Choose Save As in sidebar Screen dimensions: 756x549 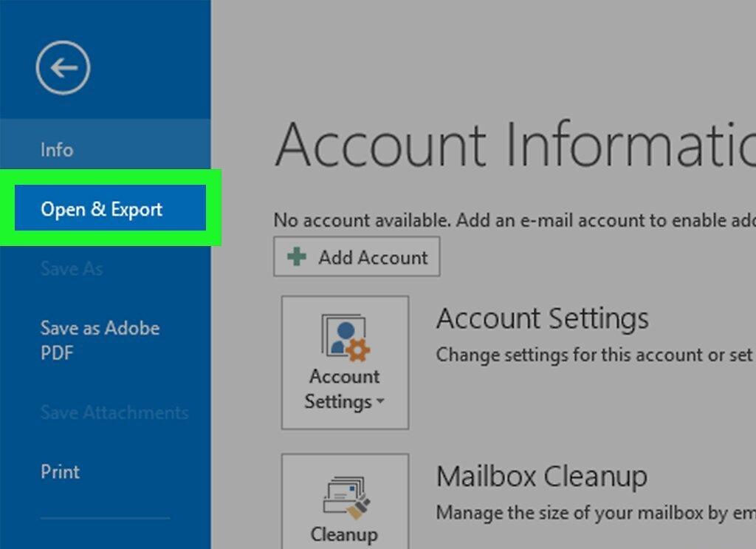[x=72, y=269]
